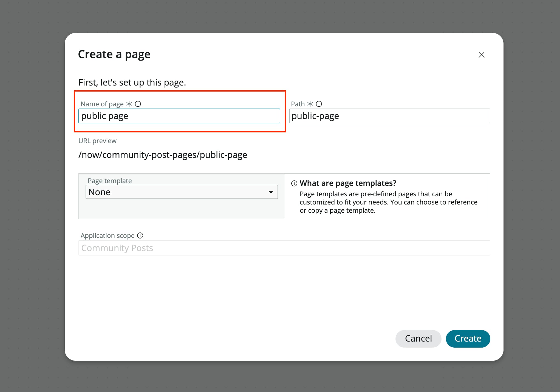Cancel the page creation
The image size is (560, 392).
pos(418,339)
